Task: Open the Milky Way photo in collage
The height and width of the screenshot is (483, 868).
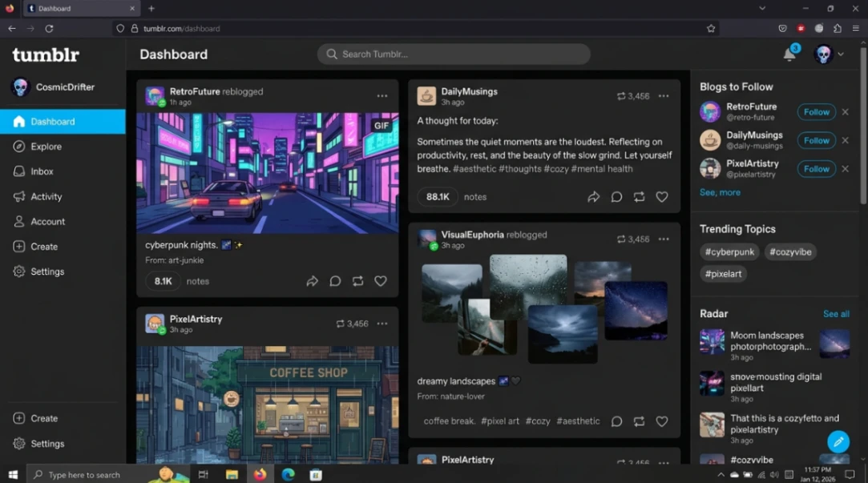Action: coord(636,310)
